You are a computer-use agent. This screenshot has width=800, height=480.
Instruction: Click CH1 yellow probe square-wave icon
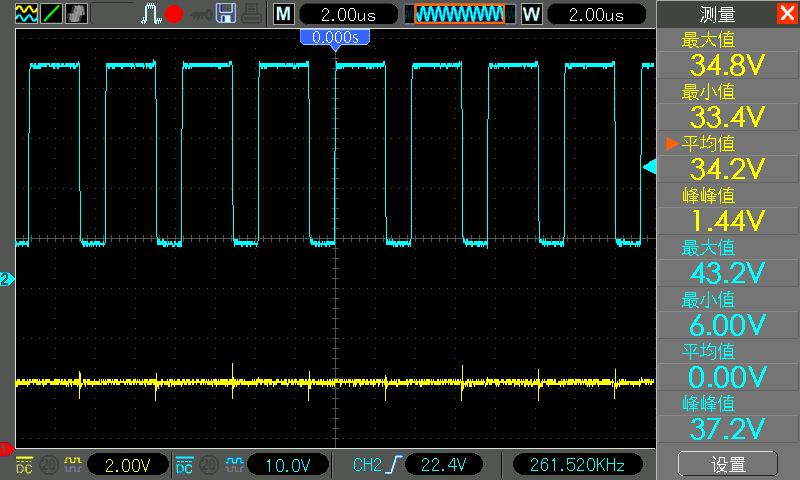(x=73, y=465)
